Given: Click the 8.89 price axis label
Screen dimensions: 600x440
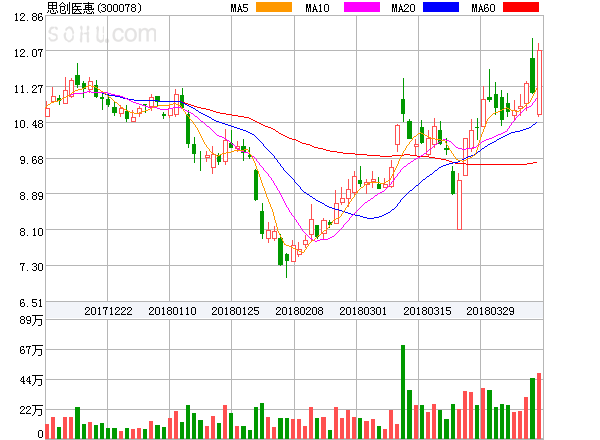Looking at the screenshot, I should point(31,196).
